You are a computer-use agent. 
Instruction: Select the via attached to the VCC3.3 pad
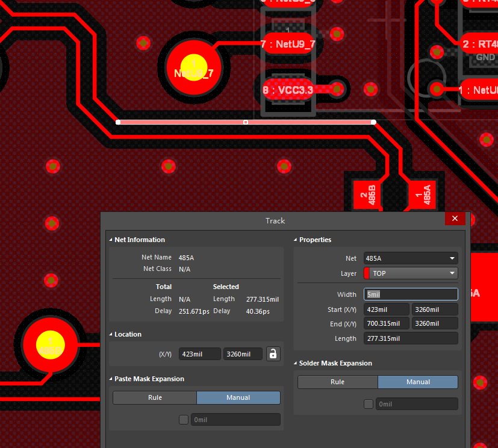pos(337,89)
